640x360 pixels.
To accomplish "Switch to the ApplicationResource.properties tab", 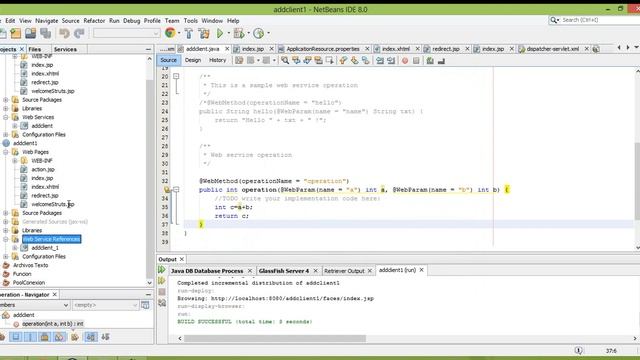I will click(322, 49).
